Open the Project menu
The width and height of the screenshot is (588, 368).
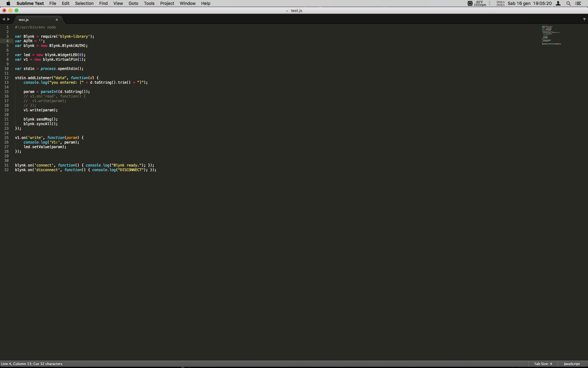[167, 3]
